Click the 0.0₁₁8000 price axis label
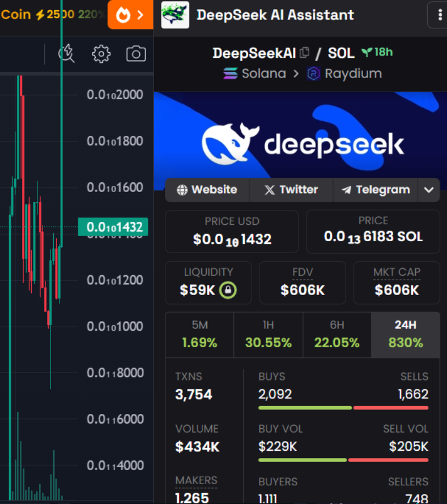Viewport: 447px width, 504px height. (115, 373)
